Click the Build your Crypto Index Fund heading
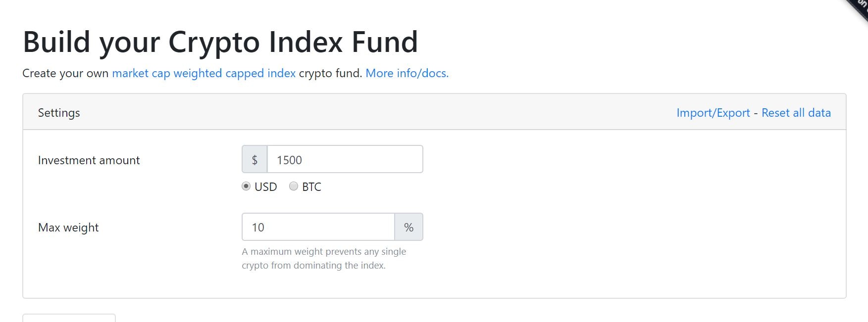This screenshot has height=322, width=868. (x=220, y=42)
